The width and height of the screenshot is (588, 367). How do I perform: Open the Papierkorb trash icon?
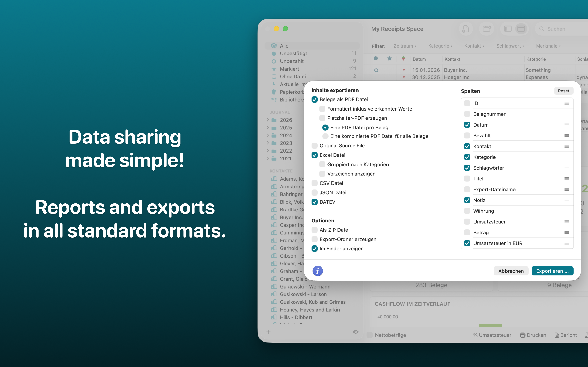(x=274, y=92)
